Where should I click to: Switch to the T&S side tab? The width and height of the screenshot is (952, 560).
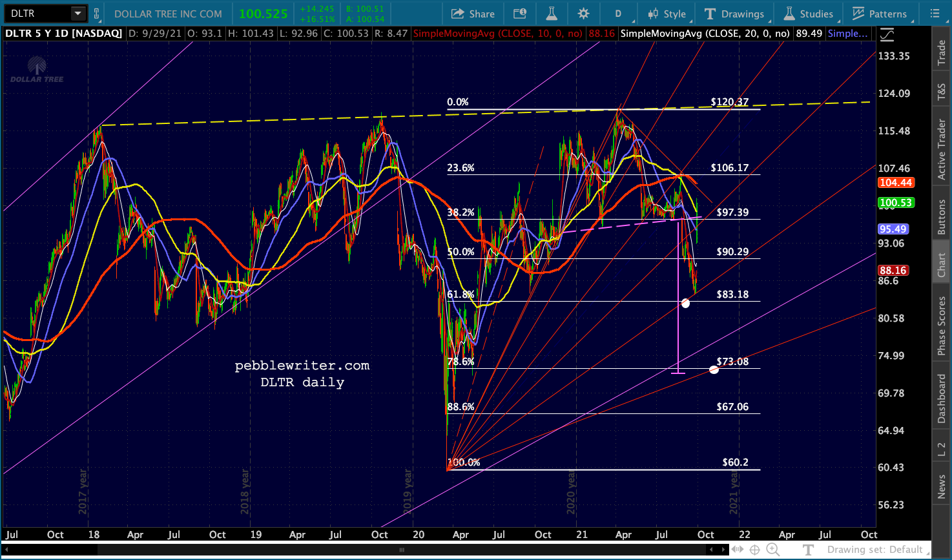coord(942,93)
